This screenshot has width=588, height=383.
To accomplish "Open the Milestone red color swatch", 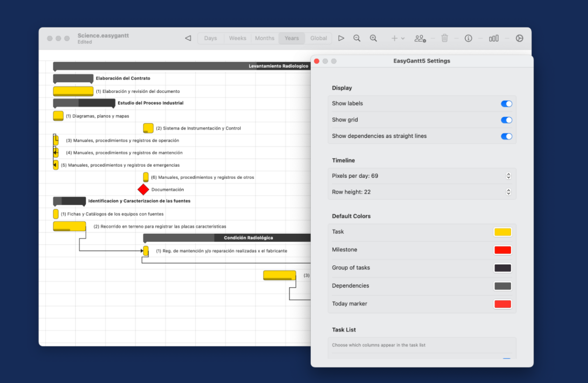I will [502, 250].
